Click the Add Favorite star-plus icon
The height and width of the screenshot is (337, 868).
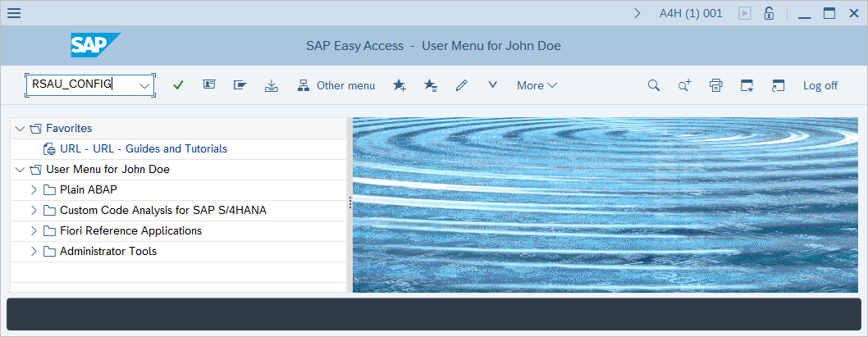[399, 85]
